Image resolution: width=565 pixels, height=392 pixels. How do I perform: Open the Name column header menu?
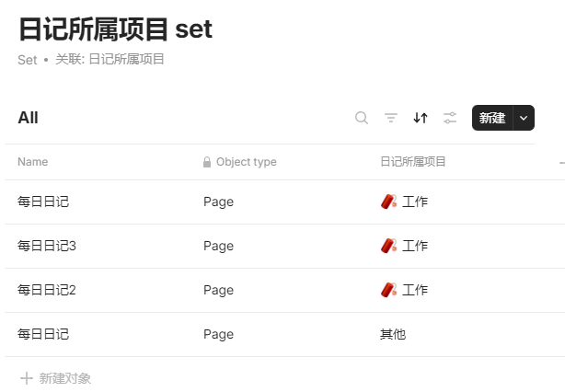click(x=33, y=162)
